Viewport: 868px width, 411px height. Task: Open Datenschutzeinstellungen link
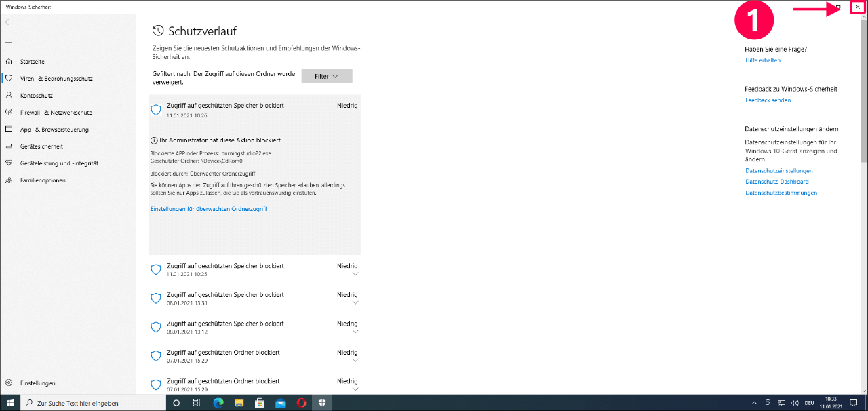pos(778,171)
